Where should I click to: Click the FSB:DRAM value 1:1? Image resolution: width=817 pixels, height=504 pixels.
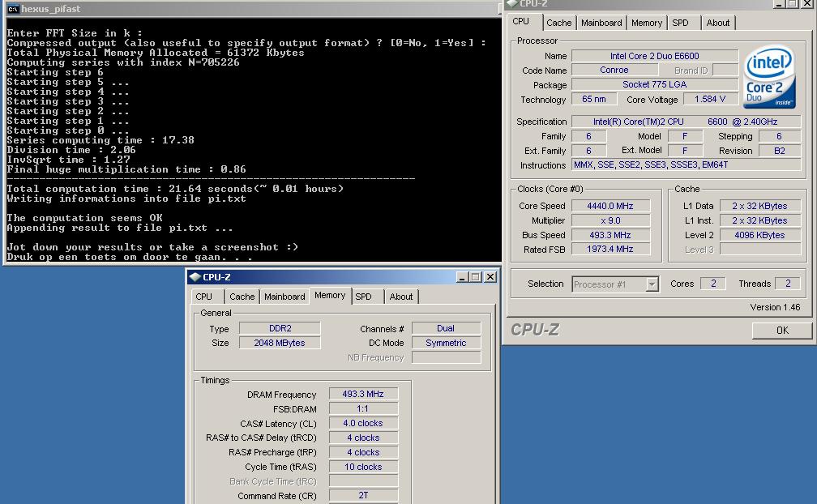[x=363, y=408]
